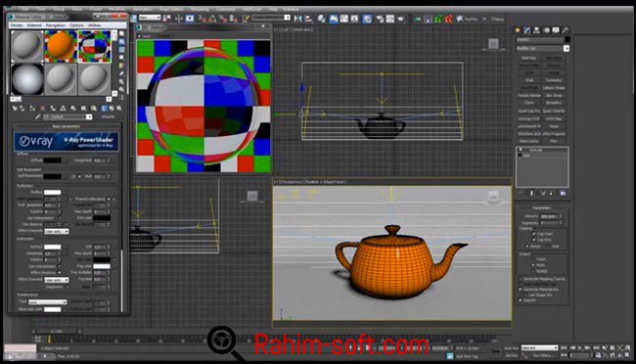Click the VRayMtl material type button

[108, 116]
